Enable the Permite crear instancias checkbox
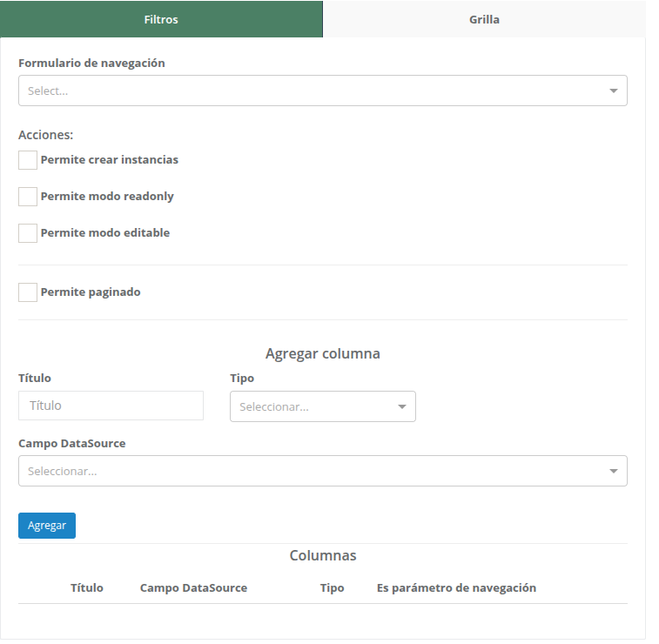This screenshot has height=644, width=659. [x=28, y=160]
